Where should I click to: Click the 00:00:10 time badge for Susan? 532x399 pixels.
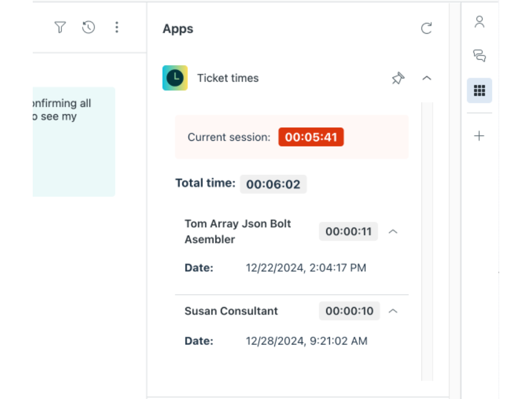coord(349,311)
